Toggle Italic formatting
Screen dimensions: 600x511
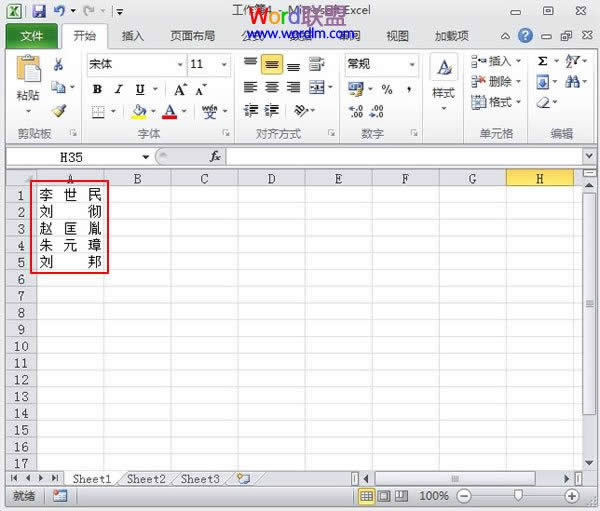119,89
